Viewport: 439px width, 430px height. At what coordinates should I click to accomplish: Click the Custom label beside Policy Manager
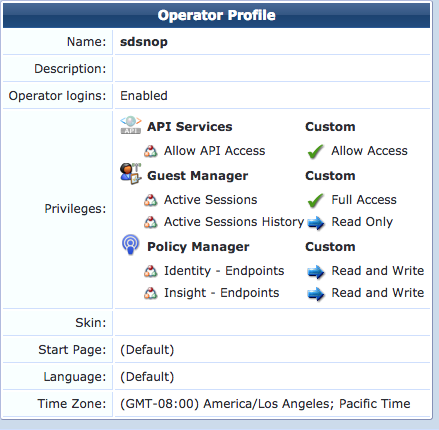pos(330,247)
